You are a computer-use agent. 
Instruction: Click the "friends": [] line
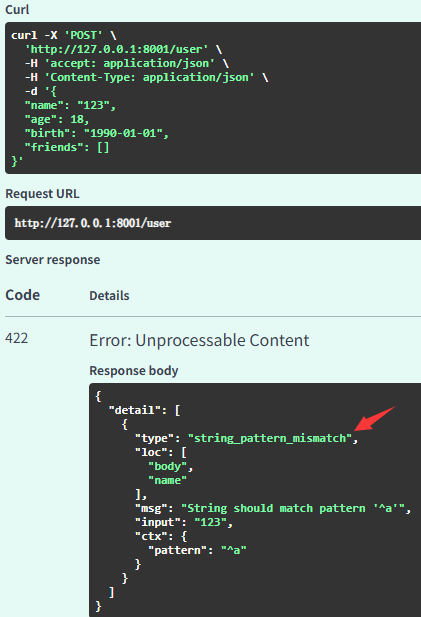click(x=67, y=147)
